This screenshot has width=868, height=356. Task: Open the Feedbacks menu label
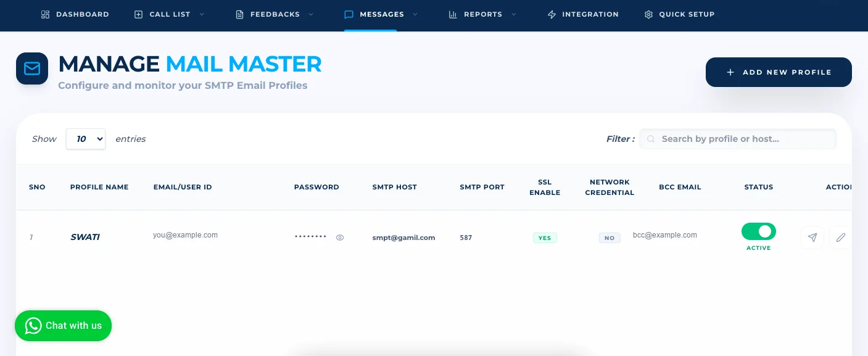tap(275, 14)
